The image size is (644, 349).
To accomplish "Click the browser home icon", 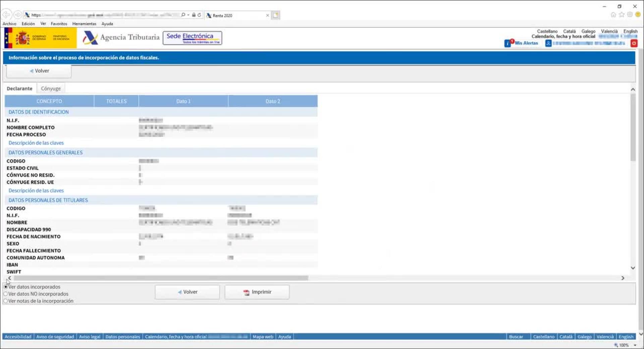I will (613, 15).
